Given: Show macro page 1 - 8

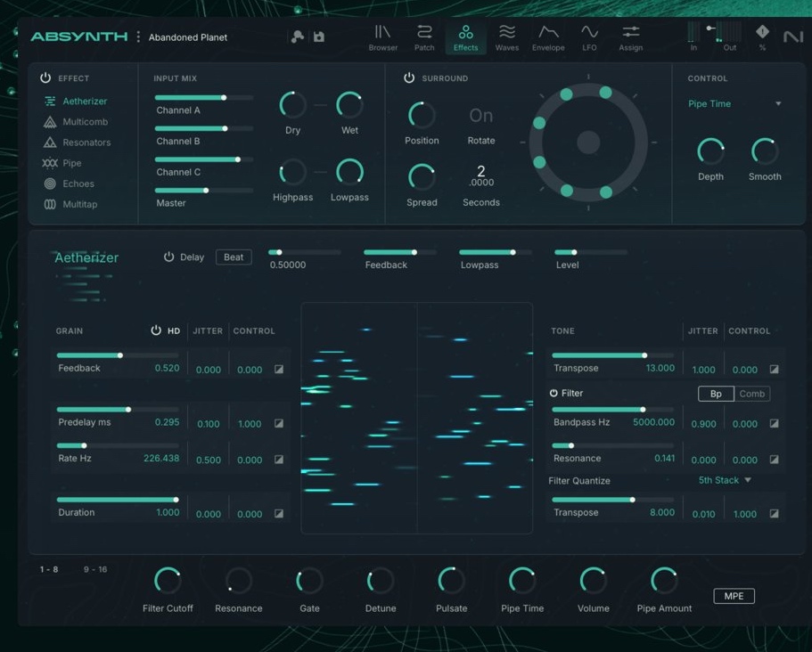Looking at the screenshot, I should (x=49, y=570).
